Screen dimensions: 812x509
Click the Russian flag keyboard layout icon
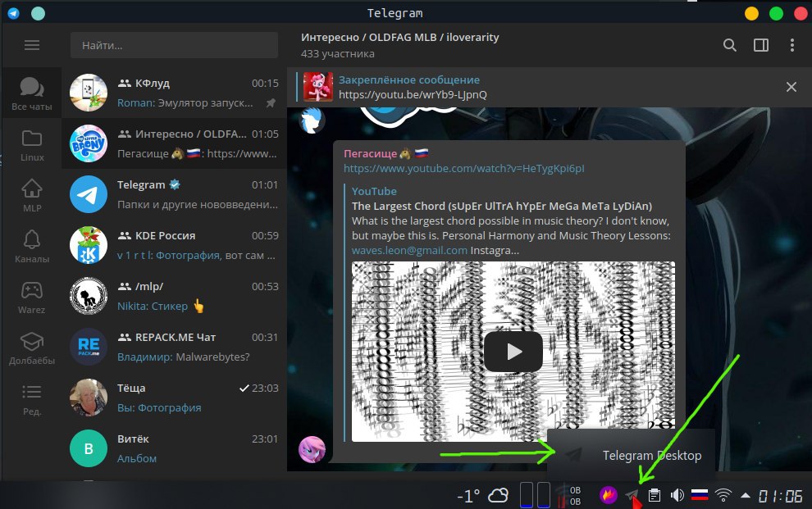[x=700, y=495]
